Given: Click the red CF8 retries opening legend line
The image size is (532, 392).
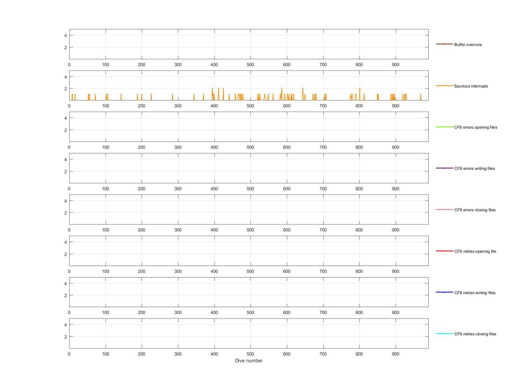Looking at the screenshot, I should [444, 251].
